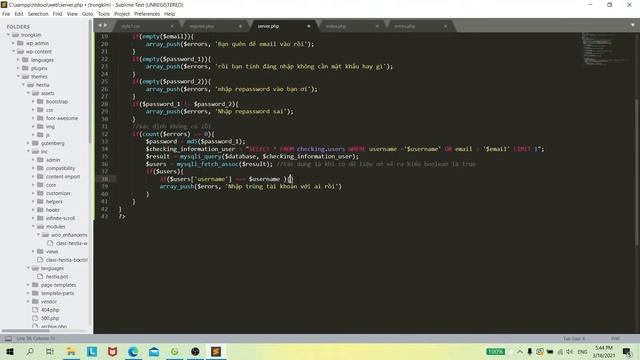Open the Project menu

click(122, 14)
